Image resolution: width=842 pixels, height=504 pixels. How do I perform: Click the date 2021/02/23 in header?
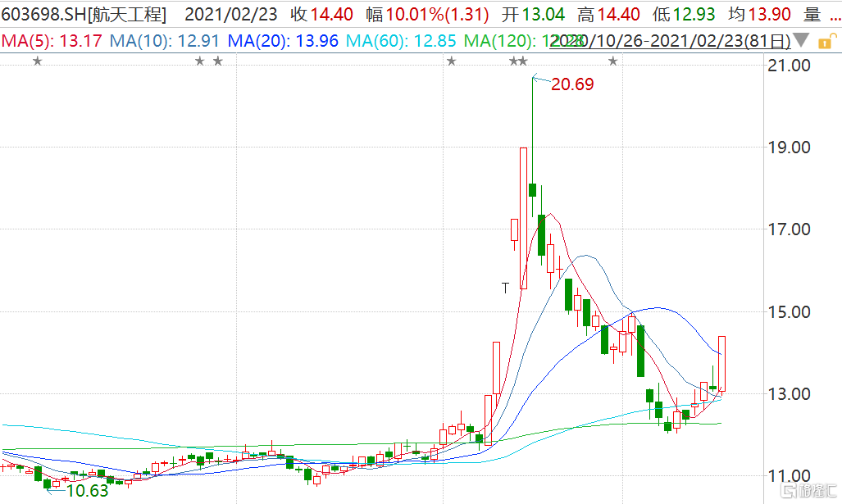[231, 14]
